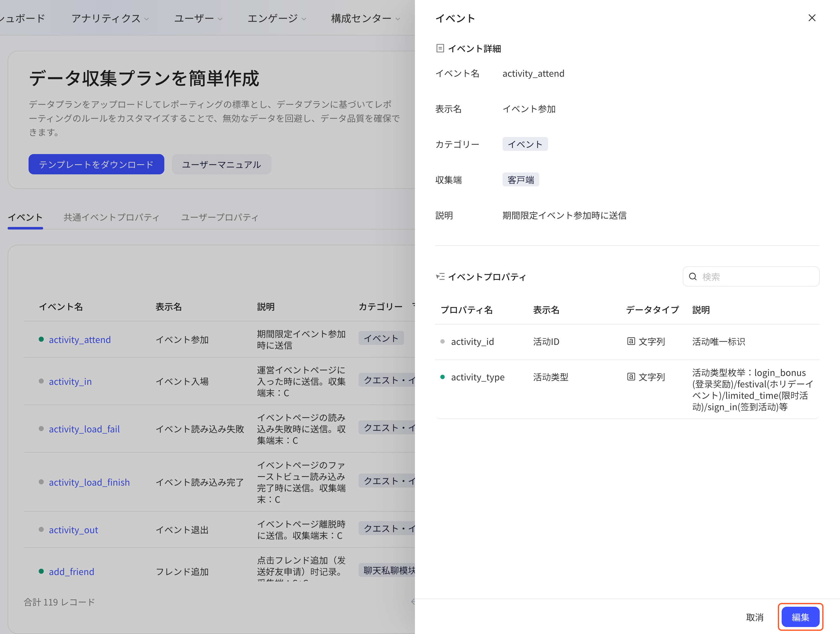The width and height of the screenshot is (840, 634).
Task: Open the activity_load_fail event link
Action: (84, 429)
